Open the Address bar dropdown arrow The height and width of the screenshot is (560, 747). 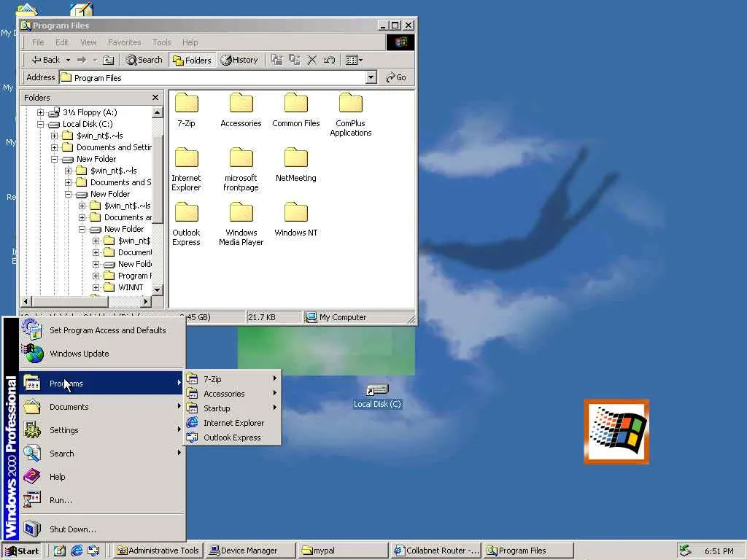(x=371, y=77)
